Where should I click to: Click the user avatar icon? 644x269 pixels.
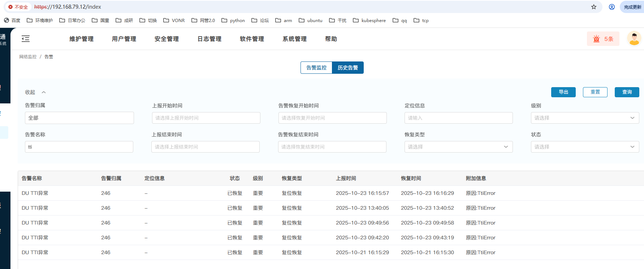[x=634, y=38]
